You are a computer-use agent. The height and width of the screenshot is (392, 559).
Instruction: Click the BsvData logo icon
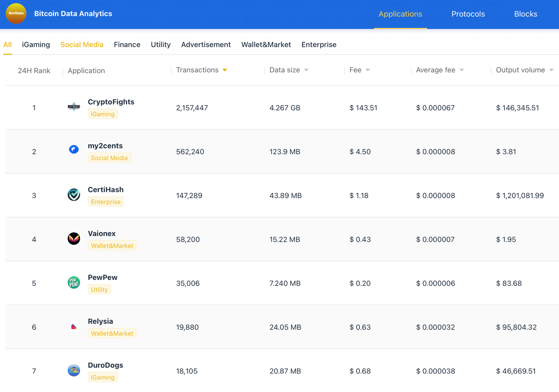16,13
